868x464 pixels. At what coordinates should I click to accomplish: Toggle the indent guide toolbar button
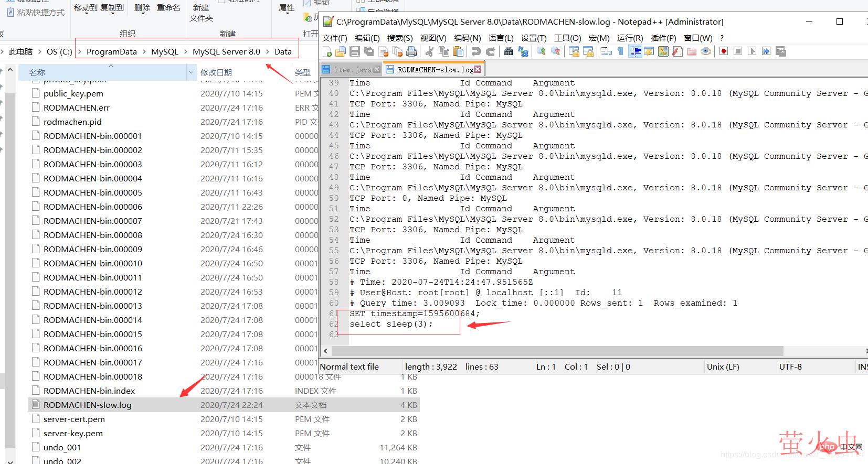(635, 51)
